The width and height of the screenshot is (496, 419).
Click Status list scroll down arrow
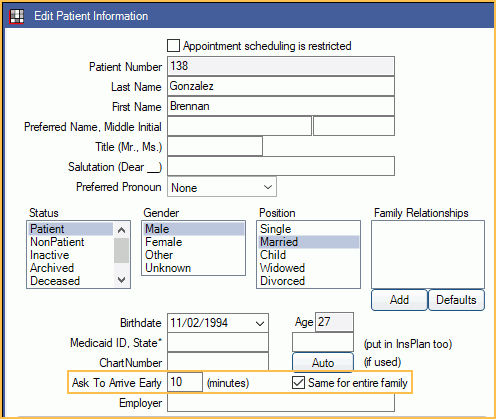pyautogui.click(x=121, y=280)
